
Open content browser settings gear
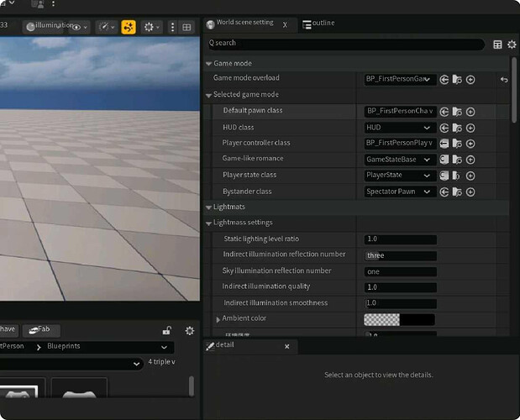(x=190, y=331)
